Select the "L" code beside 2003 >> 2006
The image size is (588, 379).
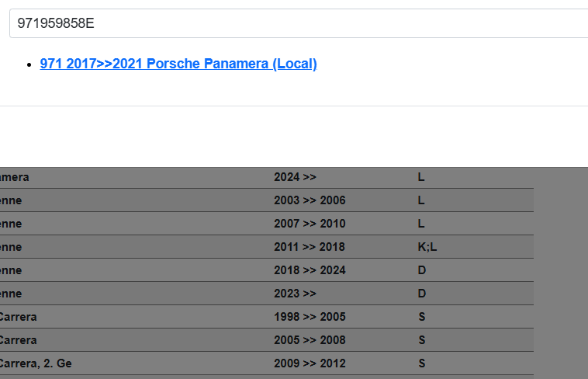pyautogui.click(x=421, y=200)
